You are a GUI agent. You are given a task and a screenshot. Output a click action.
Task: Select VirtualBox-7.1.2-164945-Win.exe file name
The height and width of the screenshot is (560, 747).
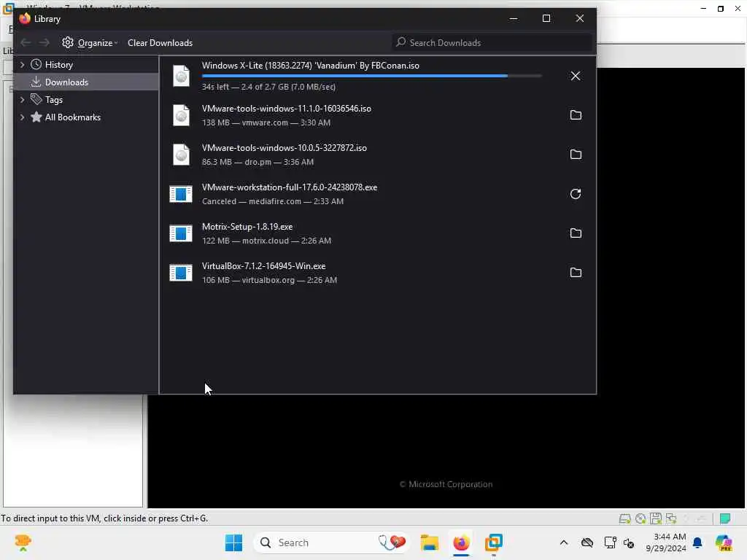click(264, 266)
